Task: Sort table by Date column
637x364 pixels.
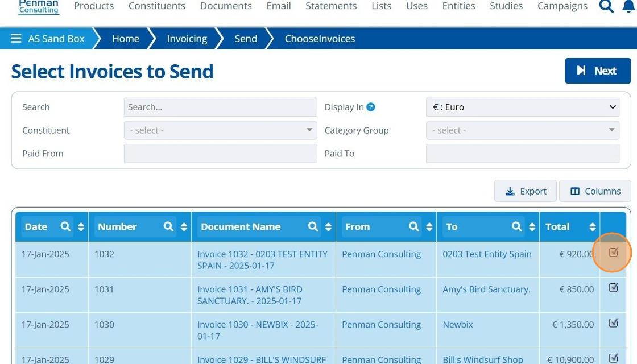Action: 81,227
